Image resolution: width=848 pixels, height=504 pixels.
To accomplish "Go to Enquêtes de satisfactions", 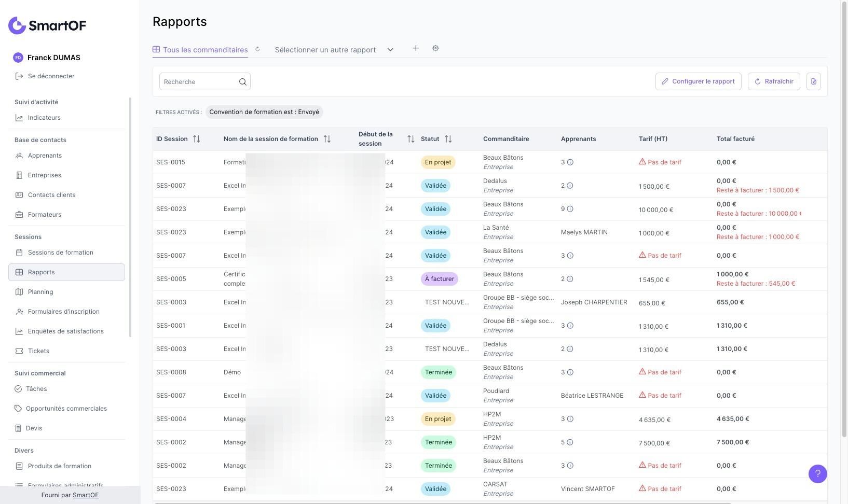I will pos(66,331).
